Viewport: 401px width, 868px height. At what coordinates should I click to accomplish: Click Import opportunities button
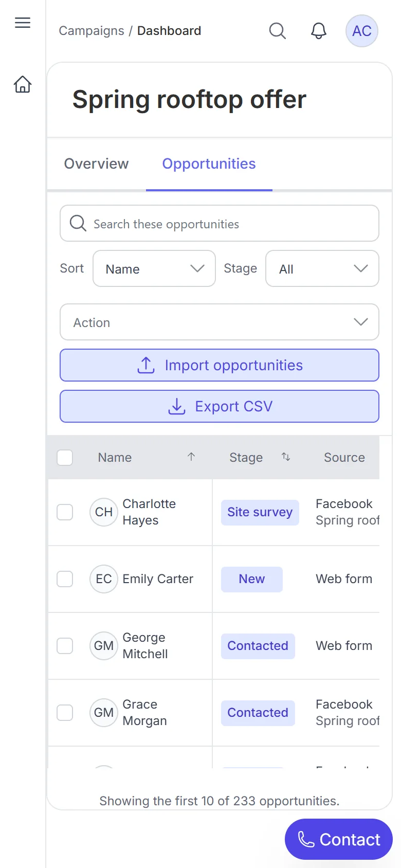point(220,365)
